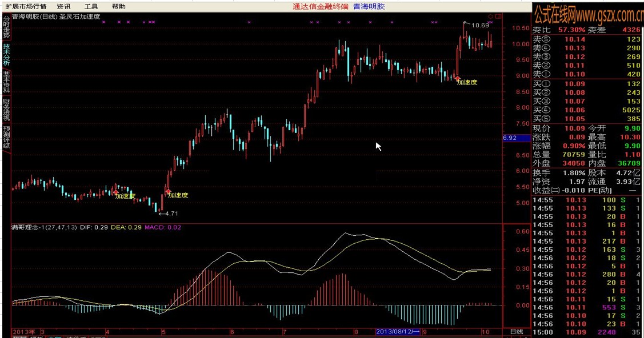Image resolution: width=644 pixels, height=338 pixels.
Task: Open the 财务透视 side tab
Action: point(7,110)
